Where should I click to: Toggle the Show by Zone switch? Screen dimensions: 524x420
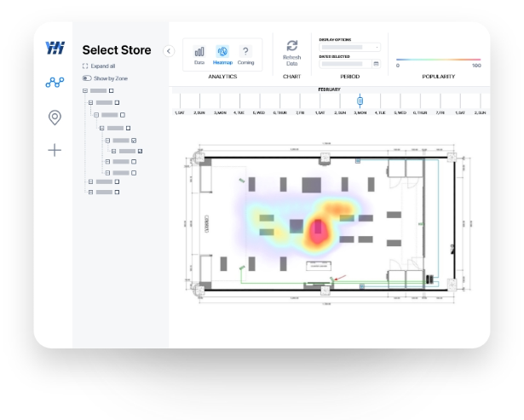coord(86,78)
